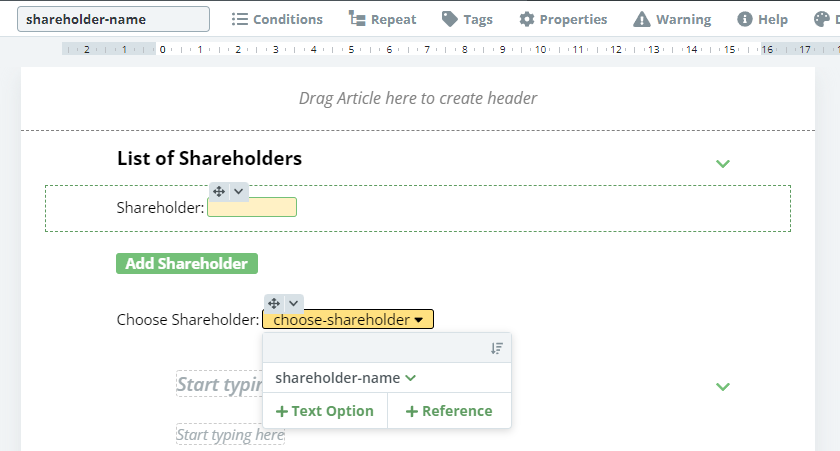840x451 pixels.
Task: Open the Properties gear
Action: click(x=527, y=19)
